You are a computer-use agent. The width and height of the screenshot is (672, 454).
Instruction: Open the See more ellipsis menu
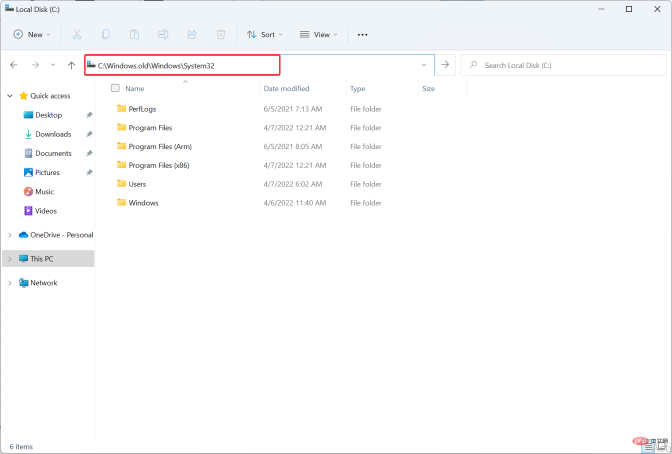(x=363, y=35)
